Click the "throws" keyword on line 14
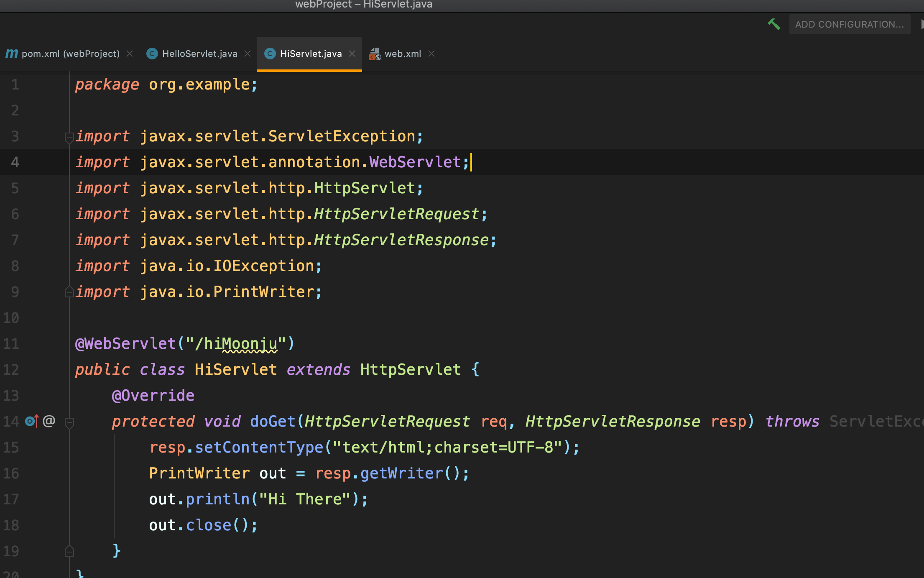 (792, 422)
